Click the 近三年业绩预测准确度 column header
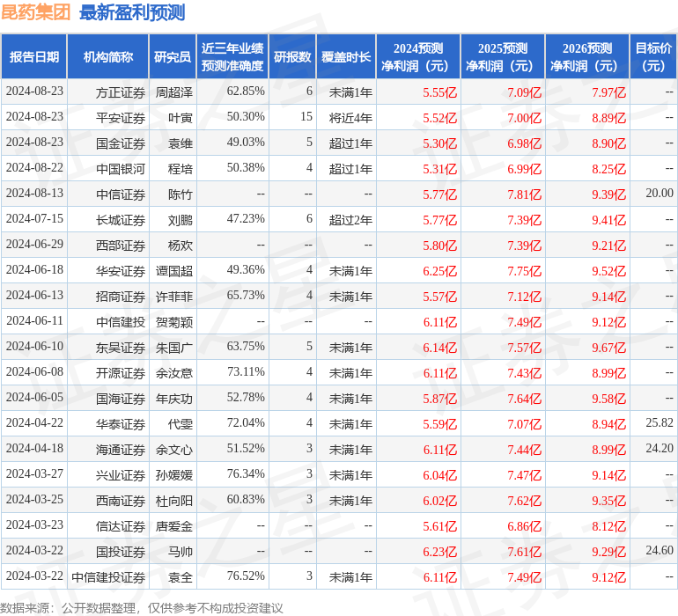This screenshot has height=616, width=678. click(232, 56)
